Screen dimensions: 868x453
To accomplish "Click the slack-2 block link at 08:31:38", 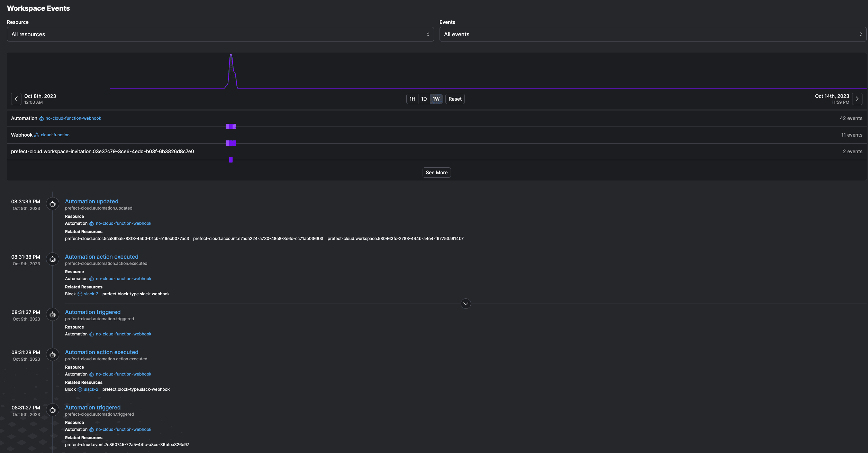I will (91, 294).
